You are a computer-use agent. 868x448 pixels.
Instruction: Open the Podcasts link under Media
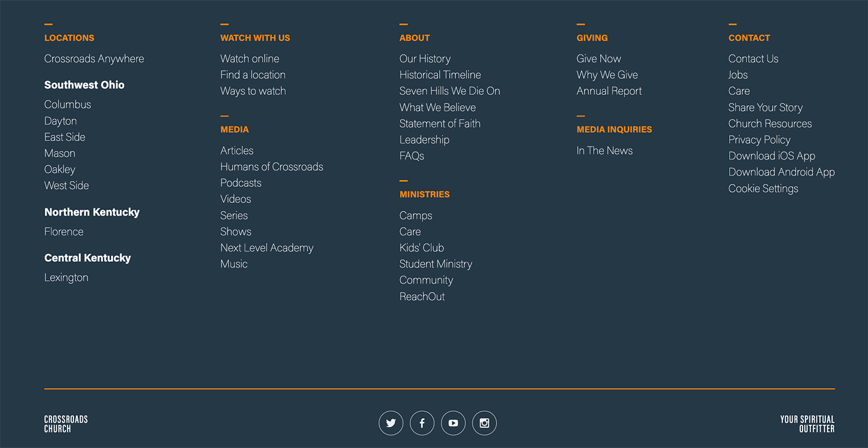pos(241,182)
